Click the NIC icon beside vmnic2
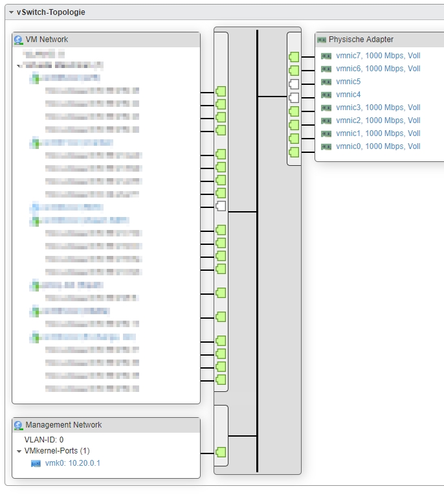The image size is (444, 504). pyautogui.click(x=326, y=121)
